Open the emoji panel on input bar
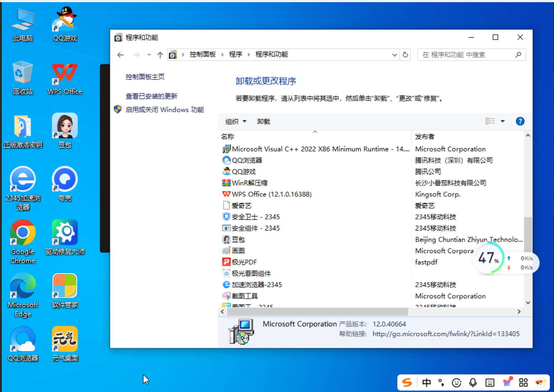This screenshot has width=554, height=392. 457,383
